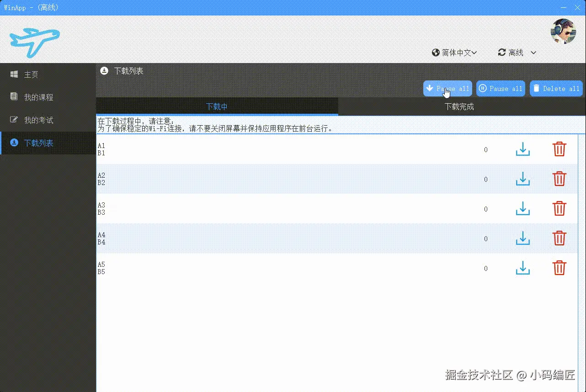Click the download icon in row A5

[522, 268]
